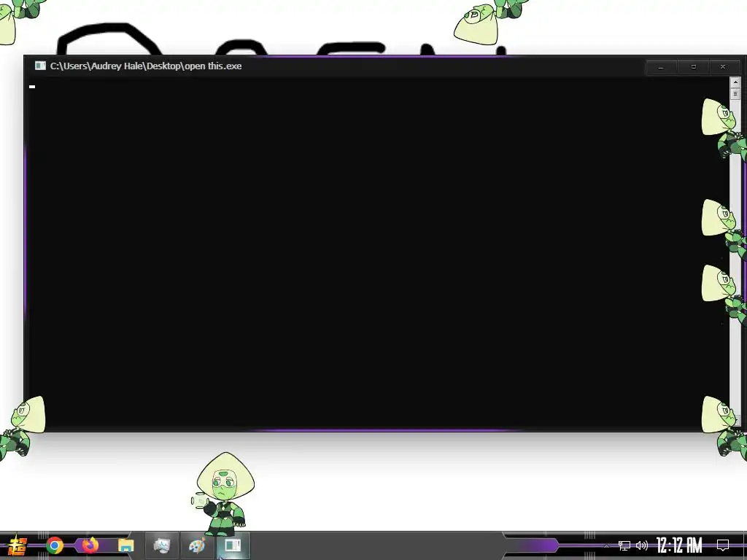The height and width of the screenshot is (560, 747).
Task: Expand the hidden system tray icons chevron
Action: (606, 545)
